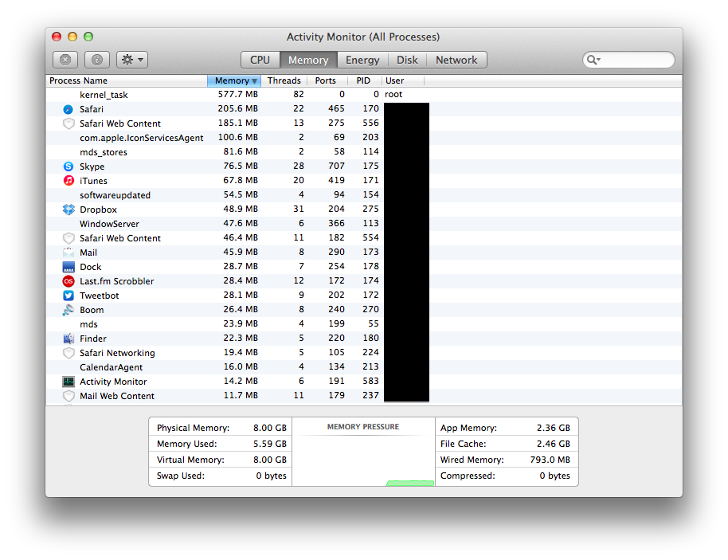Sort by the Ports column header
The image size is (728, 560).
(x=326, y=80)
